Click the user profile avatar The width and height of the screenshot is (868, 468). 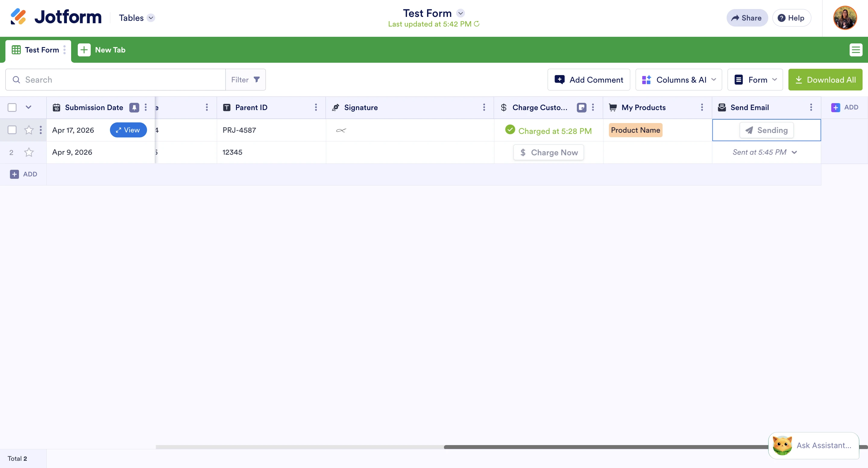(845, 18)
